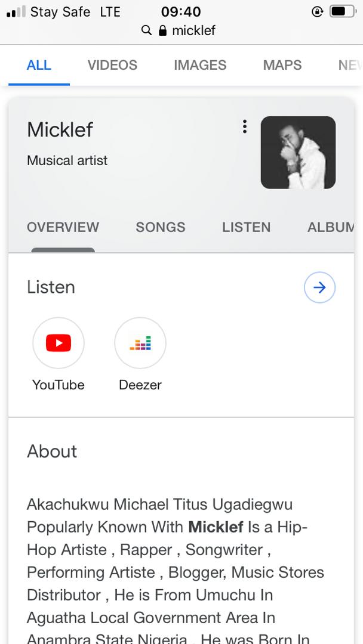Select the LISTEN panel tab
The width and height of the screenshot is (363, 644).
[x=246, y=227]
